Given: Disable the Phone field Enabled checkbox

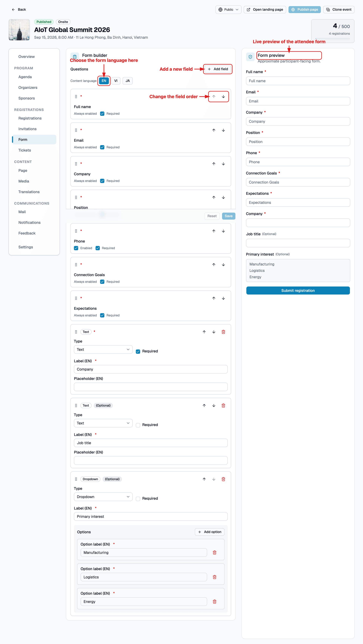Looking at the screenshot, I should coord(76,248).
